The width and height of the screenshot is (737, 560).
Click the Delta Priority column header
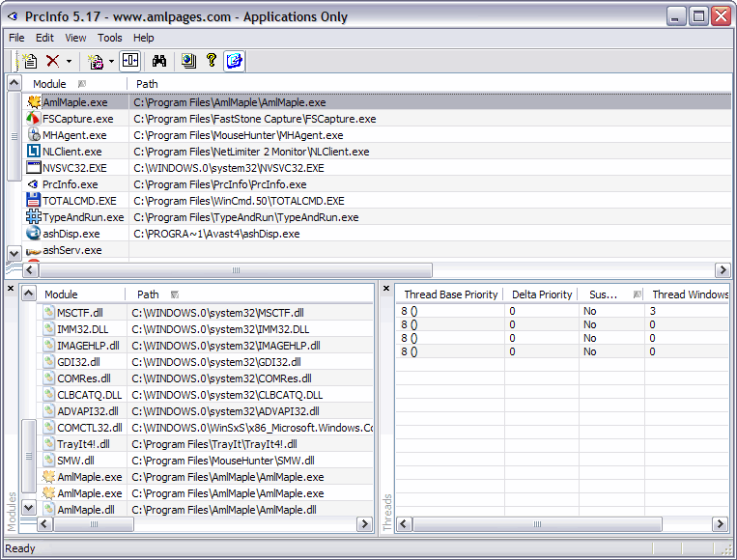(x=539, y=294)
